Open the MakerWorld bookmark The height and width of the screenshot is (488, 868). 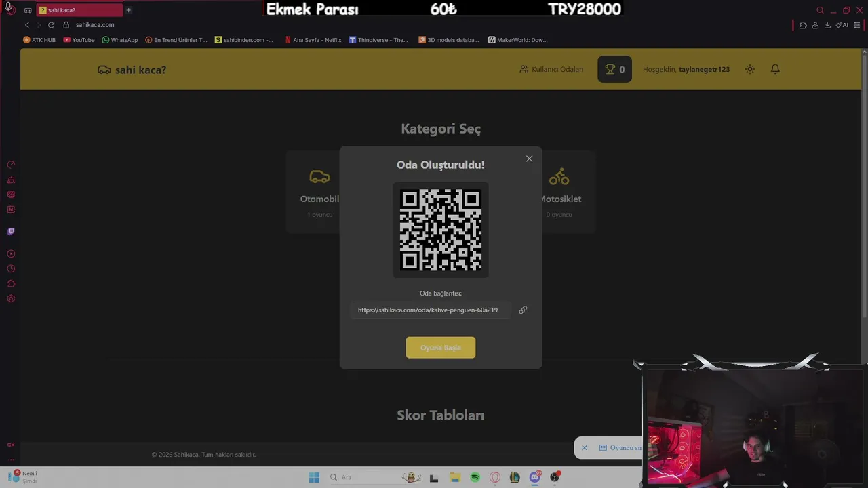click(517, 40)
